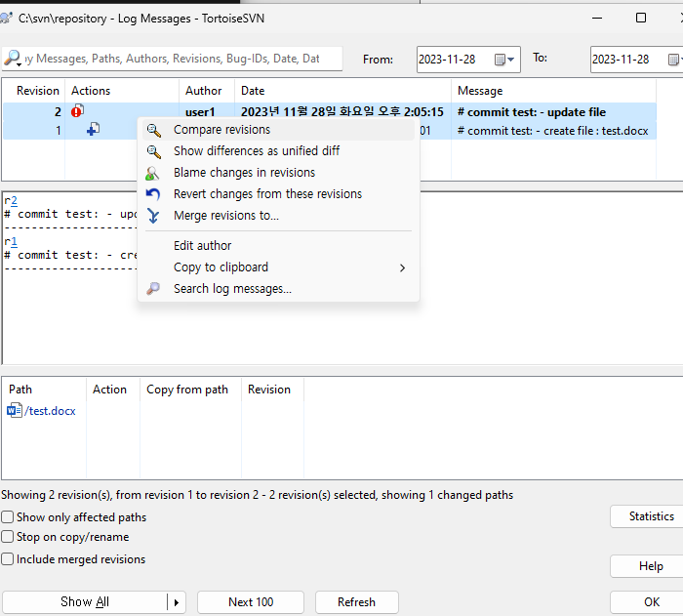This screenshot has height=616, width=683.
Task: Click revision number 2 in the log list
Action: (x=58, y=112)
